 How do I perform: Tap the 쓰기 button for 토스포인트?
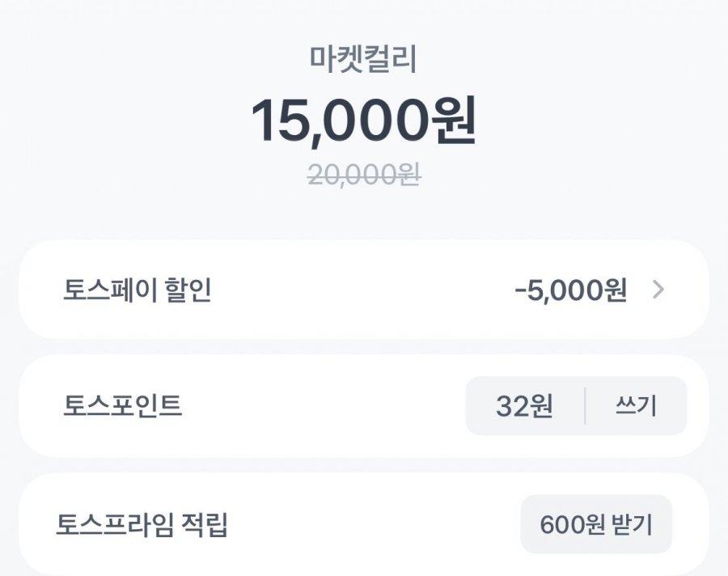(x=636, y=406)
